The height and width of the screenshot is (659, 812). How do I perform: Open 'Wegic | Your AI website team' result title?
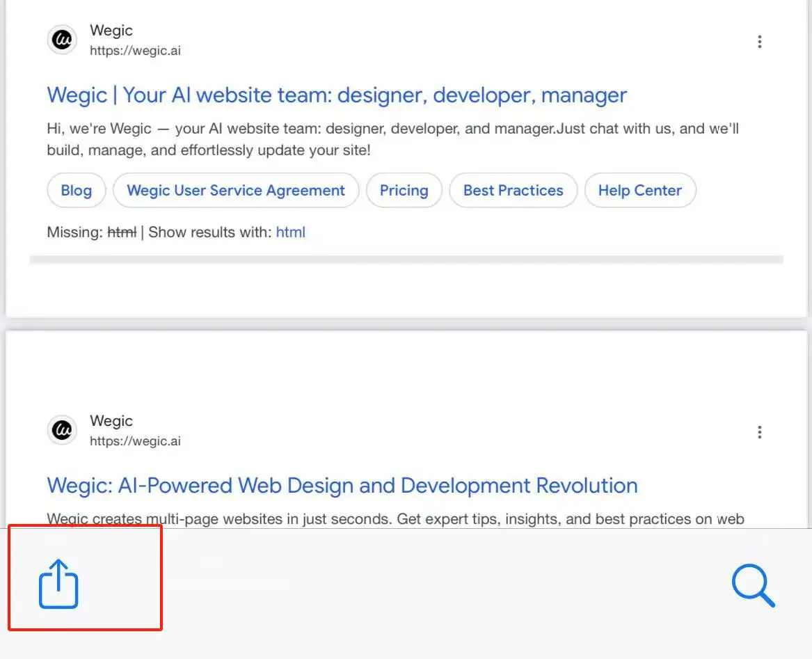[337, 95]
